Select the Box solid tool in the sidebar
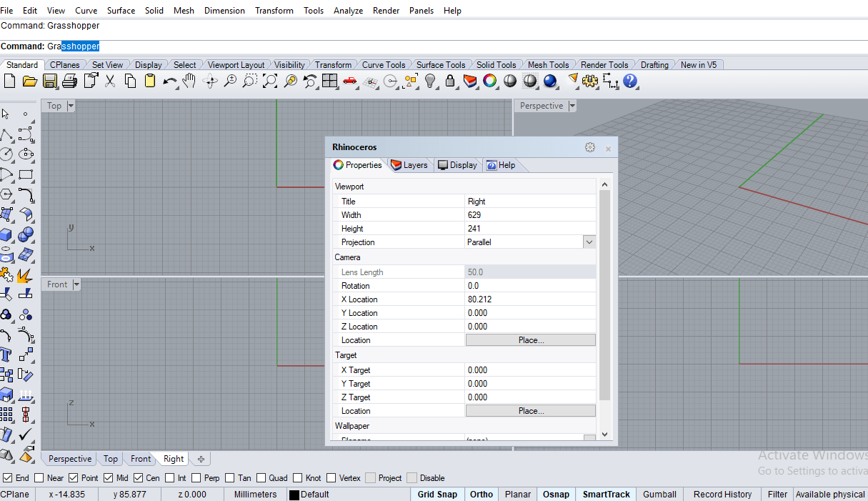Screen dimensions: 868x501 click(x=6, y=234)
